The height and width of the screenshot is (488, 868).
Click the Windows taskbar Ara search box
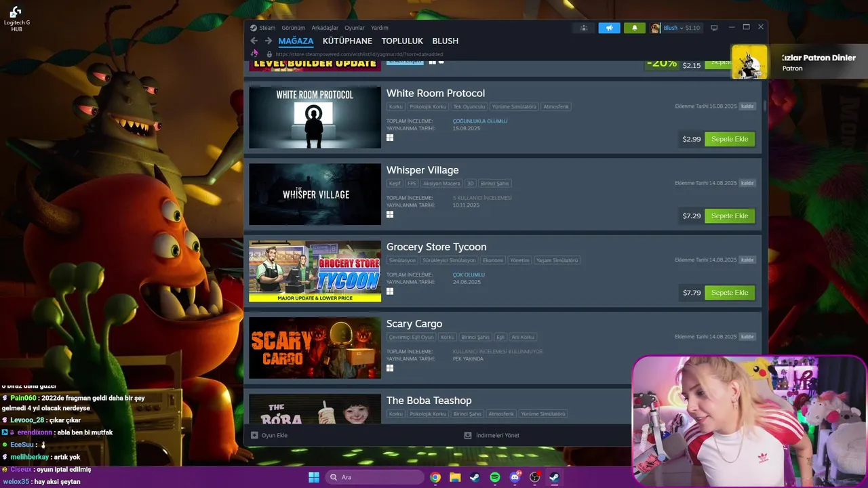point(375,477)
